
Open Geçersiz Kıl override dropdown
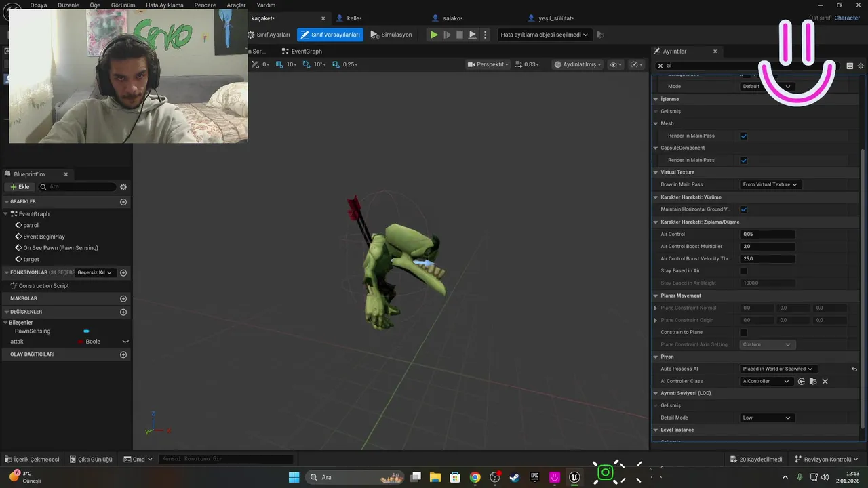pos(95,272)
